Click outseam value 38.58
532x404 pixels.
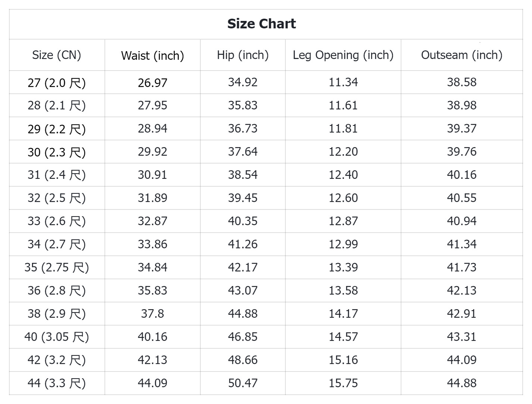pos(462,82)
